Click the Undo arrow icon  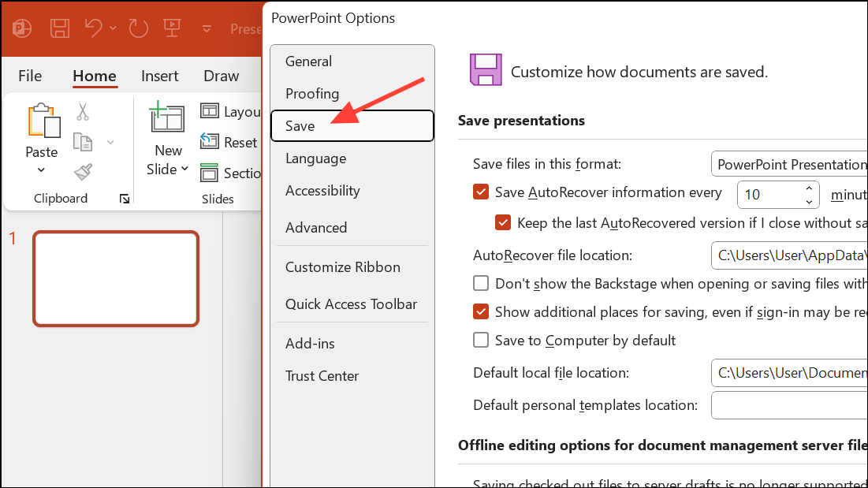point(94,28)
